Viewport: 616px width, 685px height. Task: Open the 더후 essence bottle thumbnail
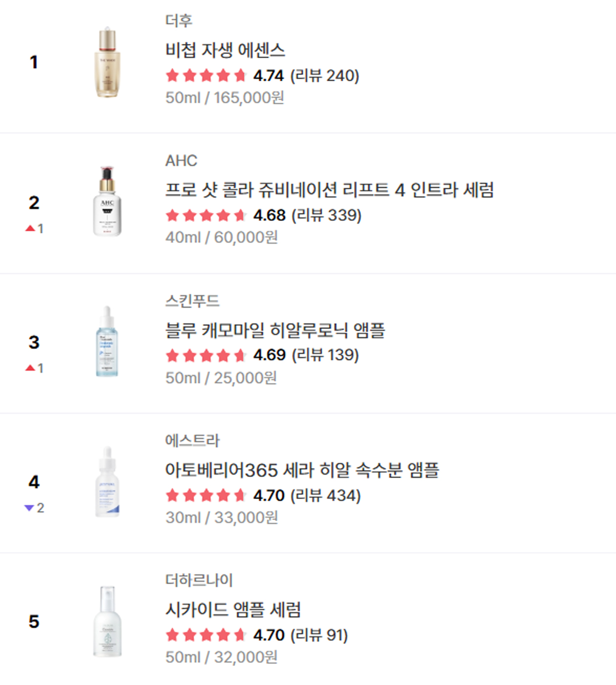107,63
